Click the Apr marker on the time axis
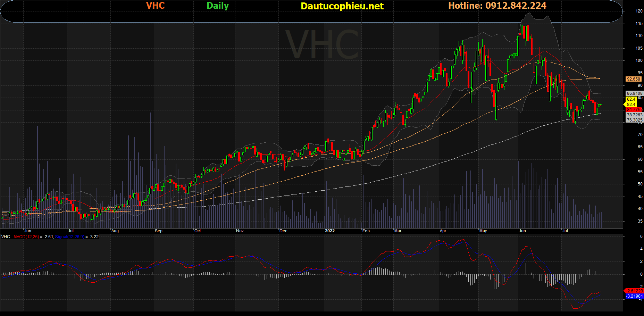This screenshot has height=316, width=644. point(443,231)
